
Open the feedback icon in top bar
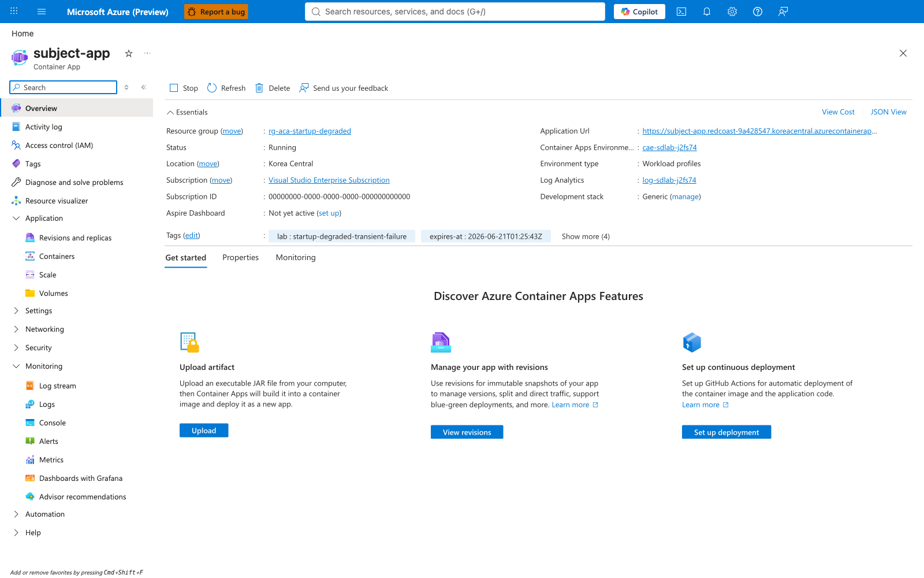pos(783,12)
